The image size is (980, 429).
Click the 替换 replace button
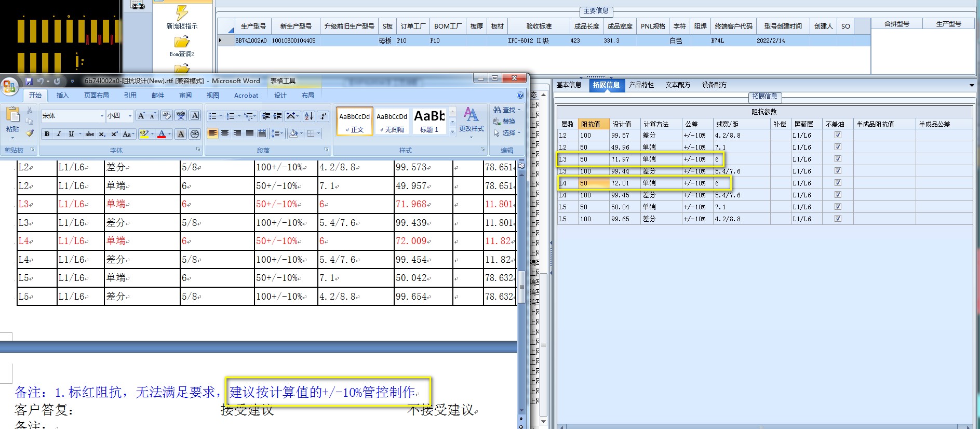pos(504,122)
